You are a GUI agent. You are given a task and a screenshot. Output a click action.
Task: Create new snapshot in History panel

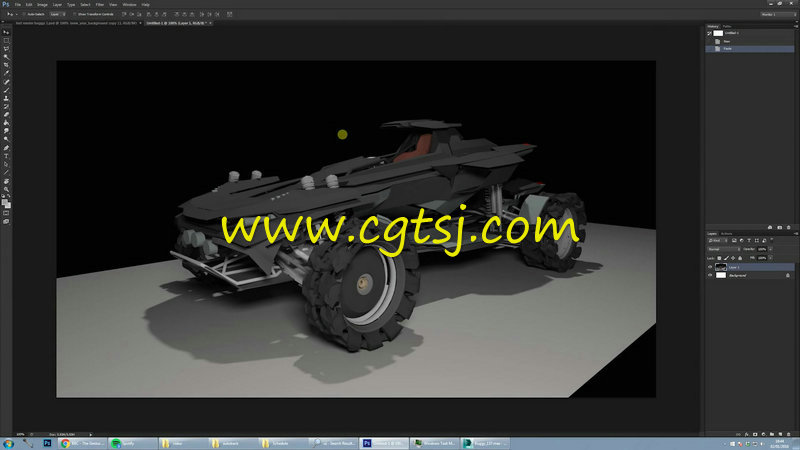point(780,228)
